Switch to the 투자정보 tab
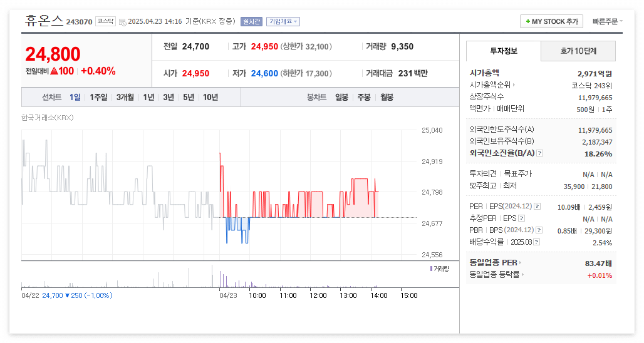The width and height of the screenshot is (644, 343). pos(504,51)
